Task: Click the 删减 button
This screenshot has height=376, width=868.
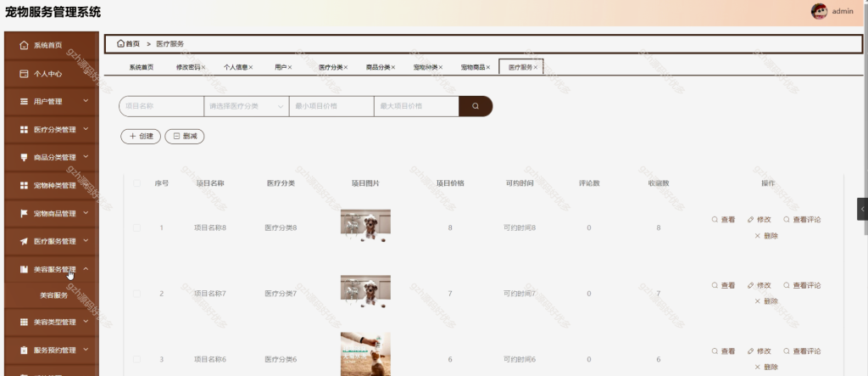Action: point(185,137)
